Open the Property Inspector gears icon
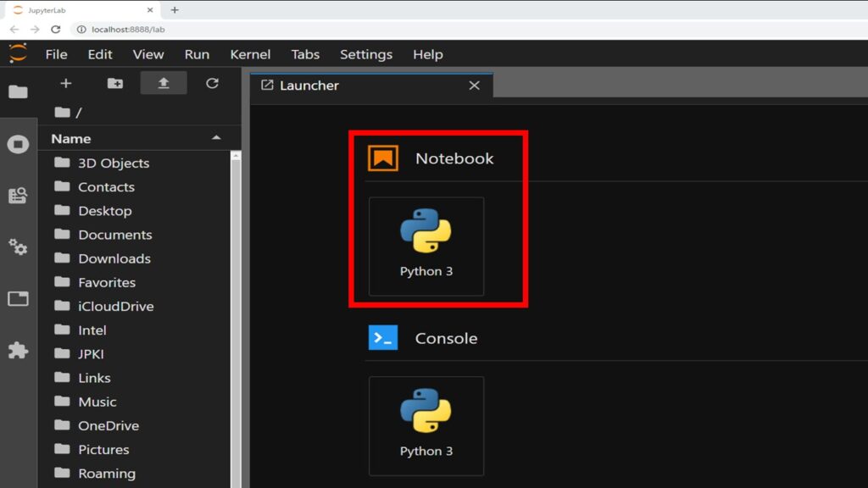Viewport: 868px width, 488px height. (x=18, y=247)
